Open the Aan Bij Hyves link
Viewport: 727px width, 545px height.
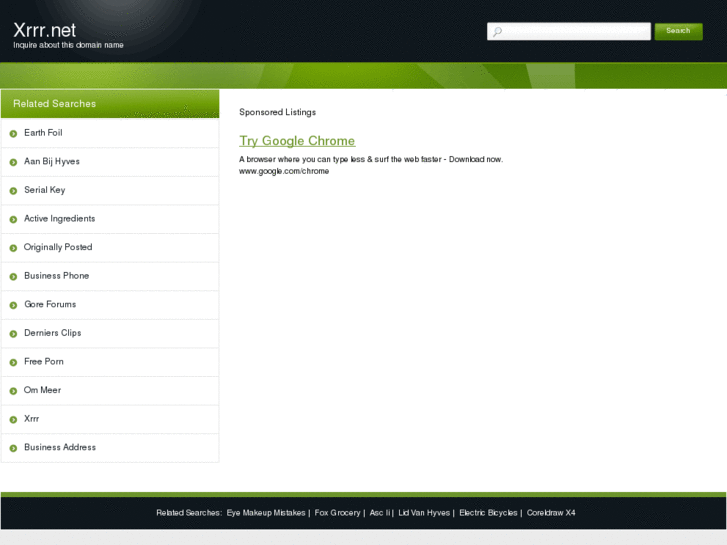pos(52,161)
